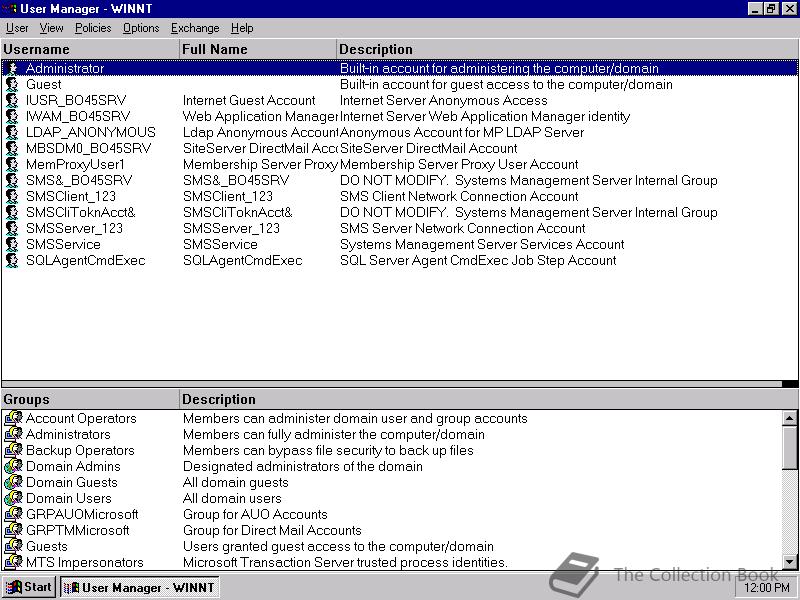Click 'Membership Server Proxy User Account' description

pos(459,164)
